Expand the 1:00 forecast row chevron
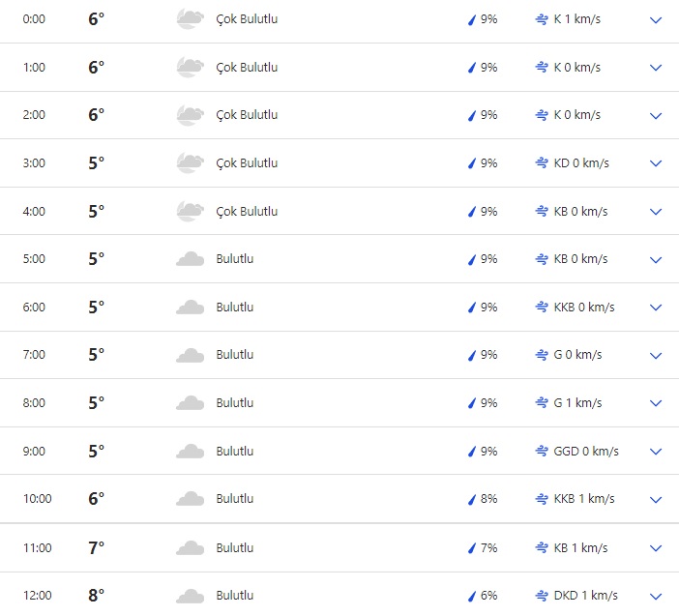The image size is (679, 616). [x=656, y=68]
